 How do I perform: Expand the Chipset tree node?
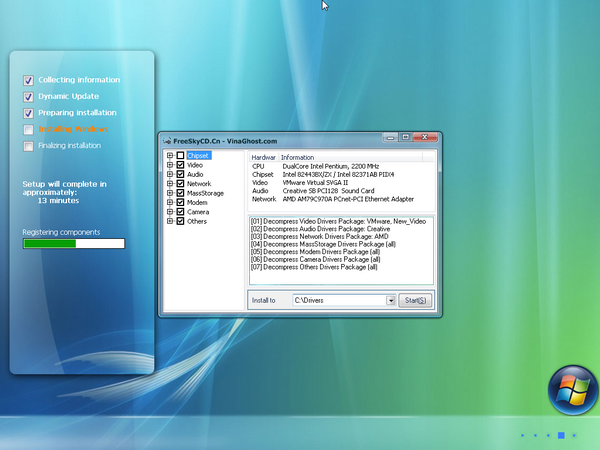click(170, 155)
